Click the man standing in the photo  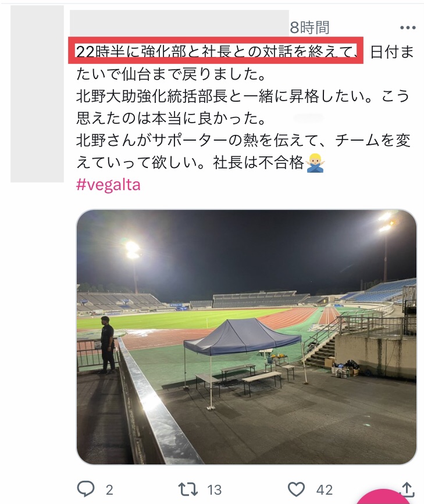(108, 345)
